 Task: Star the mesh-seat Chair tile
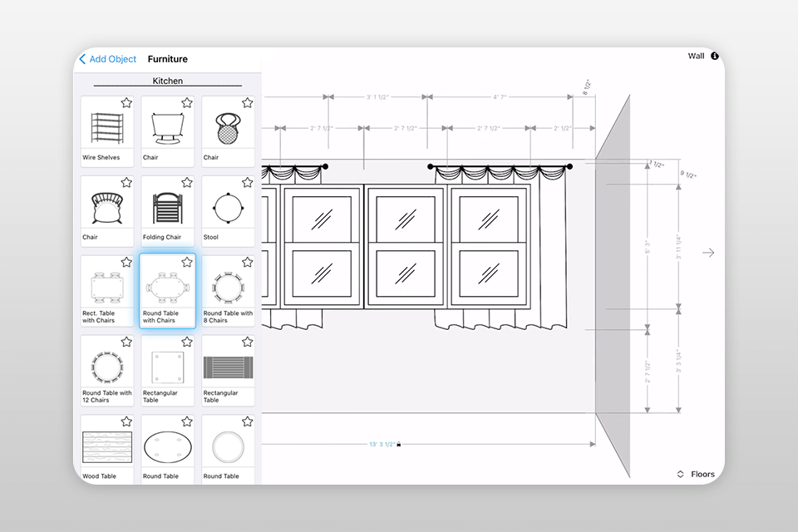pos(248,103)
